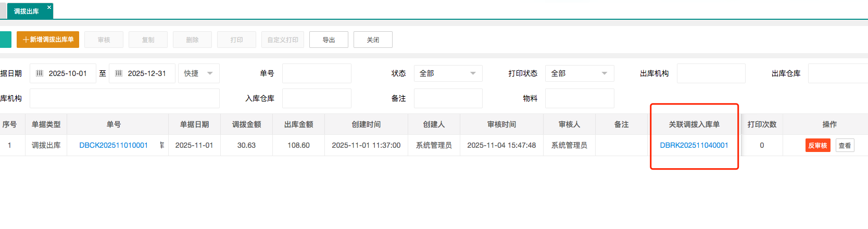This screenshot has height=229, width=868.
Task: Click the 查看 button in row 1
Action: (x=845, y=146)
